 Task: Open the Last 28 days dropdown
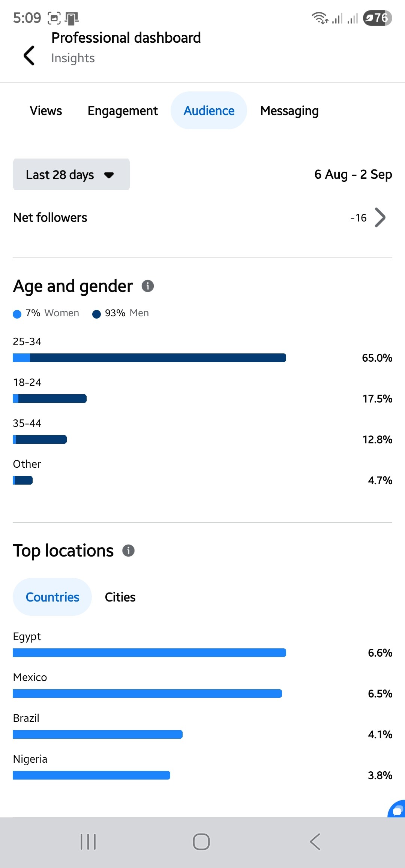pyautogui.click(x=71, y=174)
